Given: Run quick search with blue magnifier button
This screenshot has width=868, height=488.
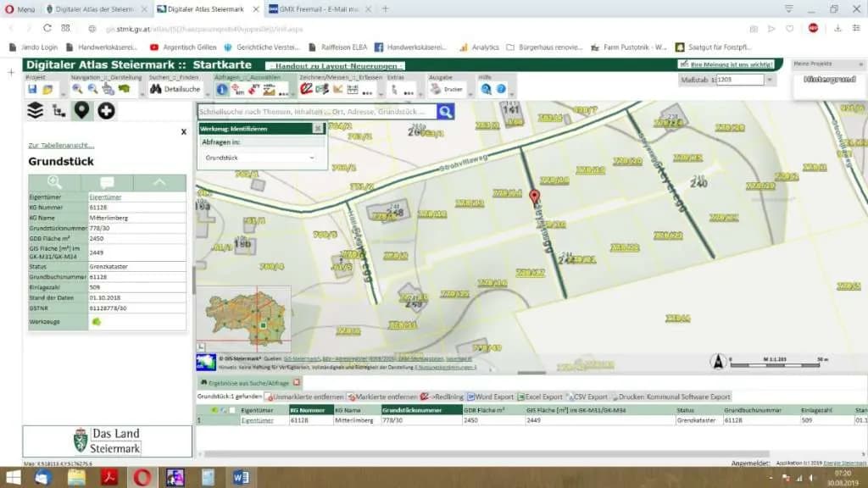Looking at the screenshot, I should point(445,112).
